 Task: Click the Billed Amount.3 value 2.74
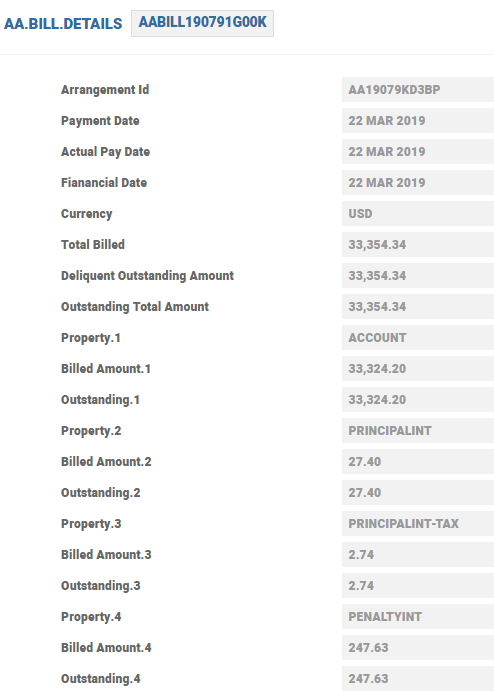(x=418, y=554)
